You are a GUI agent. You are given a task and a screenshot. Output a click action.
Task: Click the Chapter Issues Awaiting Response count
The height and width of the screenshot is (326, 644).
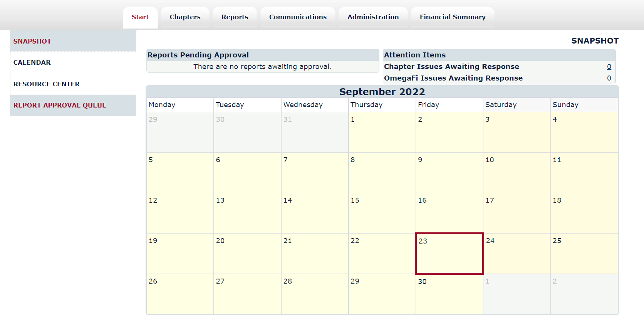click(609, 67)
